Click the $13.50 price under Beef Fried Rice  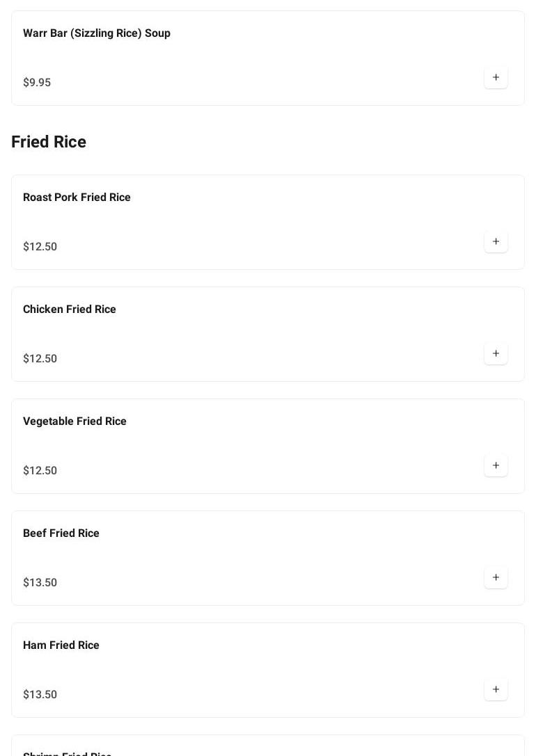click(x=40, y=582)
